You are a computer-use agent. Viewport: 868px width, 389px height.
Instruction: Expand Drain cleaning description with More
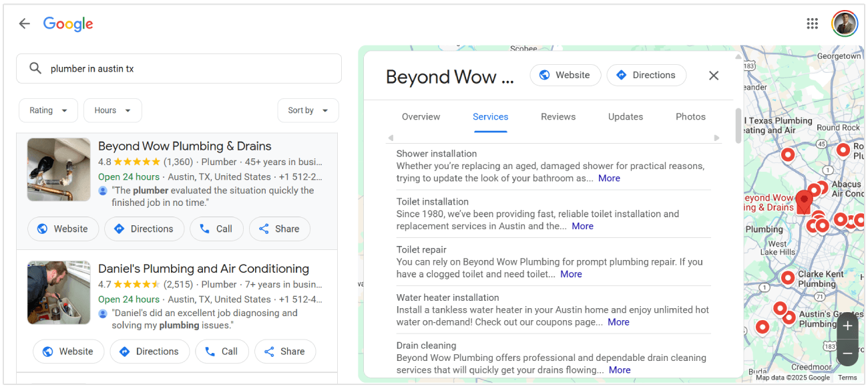620,370
